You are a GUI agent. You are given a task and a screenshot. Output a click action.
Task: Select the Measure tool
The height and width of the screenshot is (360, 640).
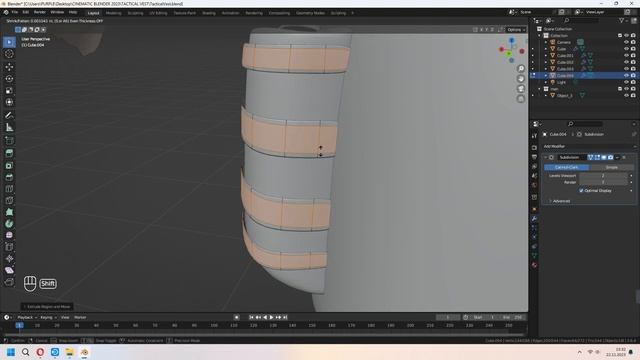[x=9, y=127]
